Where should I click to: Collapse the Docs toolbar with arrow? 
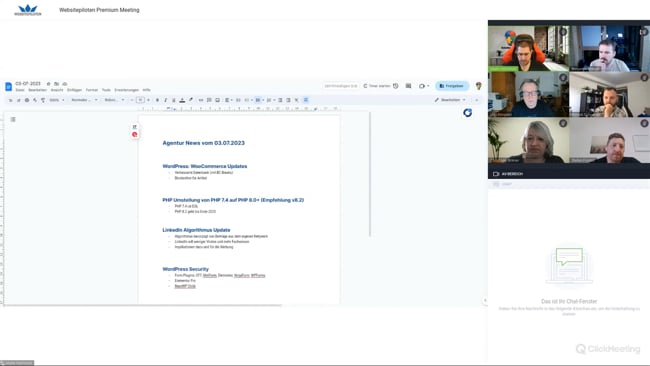pos(476,100)
